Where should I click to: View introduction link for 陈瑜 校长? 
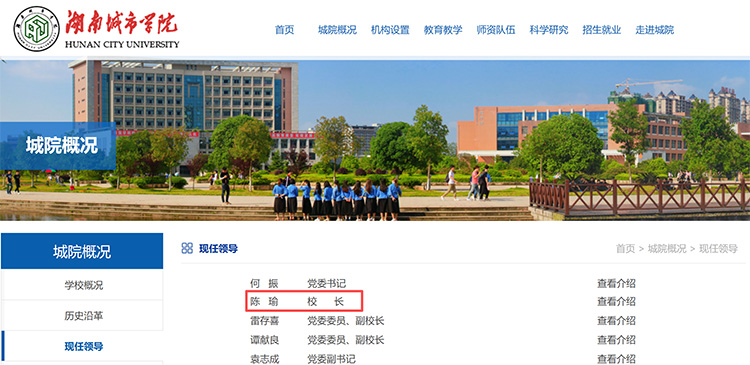click(x=616, y=301)
